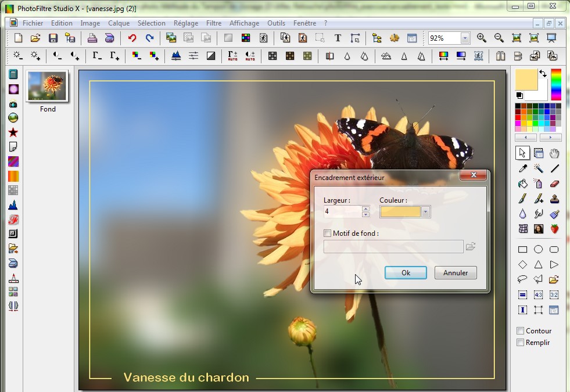Click the foreground color swatch
The image size is (570, 392).
[526, 80]
